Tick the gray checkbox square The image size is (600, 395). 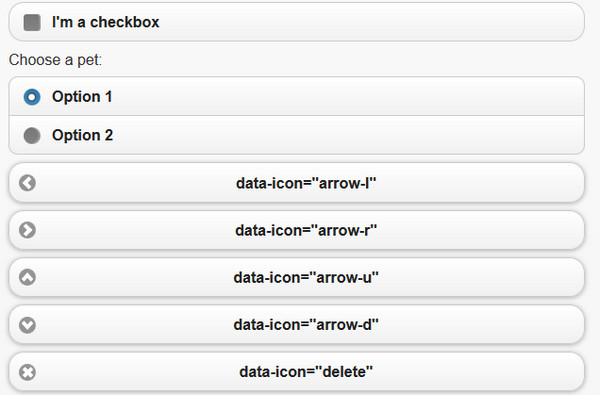(x=32, y=22)
